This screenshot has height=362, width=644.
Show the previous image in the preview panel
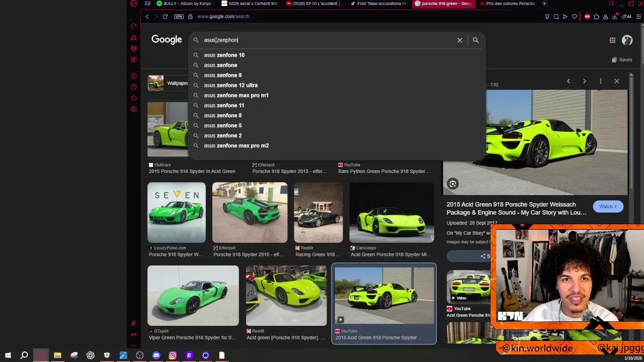pos(569,81)
